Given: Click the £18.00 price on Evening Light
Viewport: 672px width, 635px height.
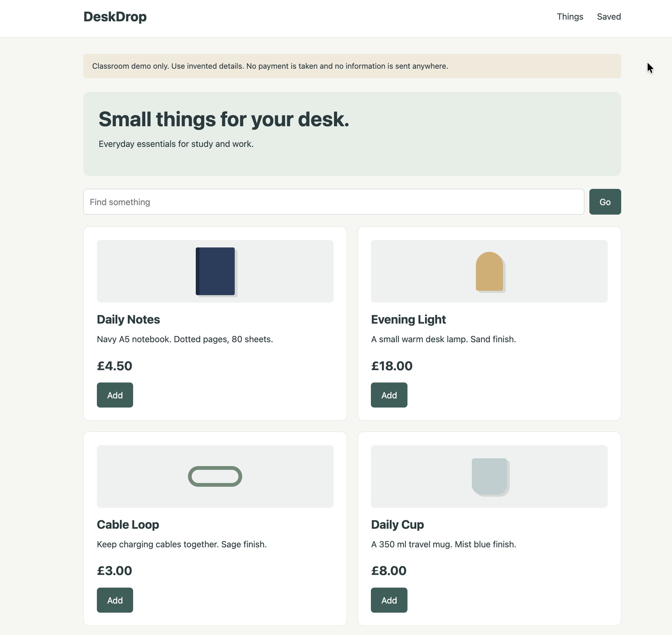Looking at the screenshot, I should pyautogui.click(x=392, y=366).
